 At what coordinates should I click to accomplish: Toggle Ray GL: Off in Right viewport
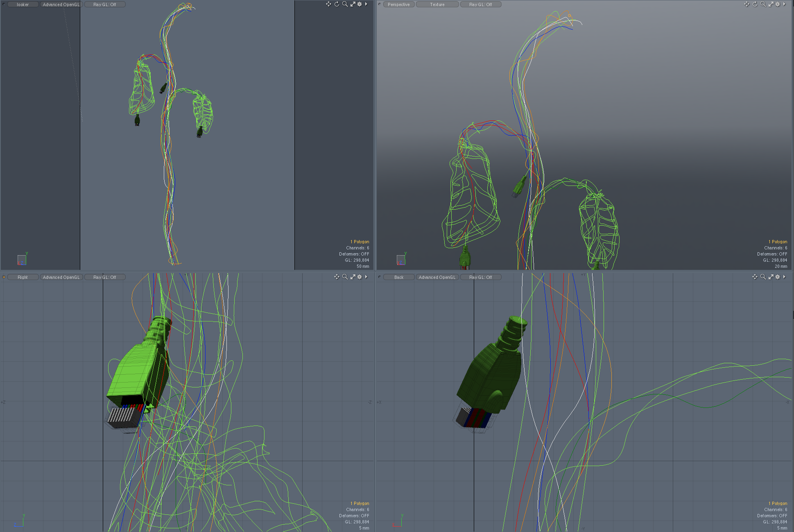tap(105, 277)
